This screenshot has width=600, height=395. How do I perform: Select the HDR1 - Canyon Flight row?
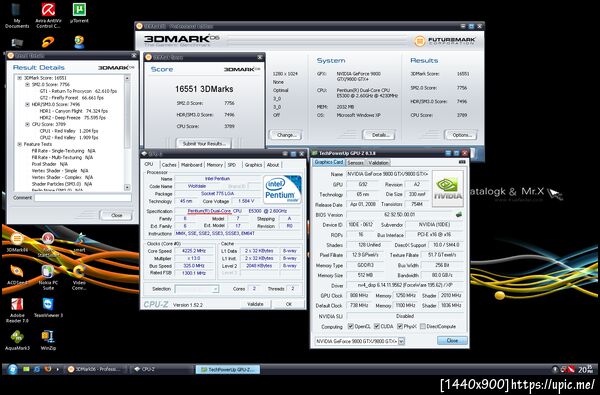73,111
